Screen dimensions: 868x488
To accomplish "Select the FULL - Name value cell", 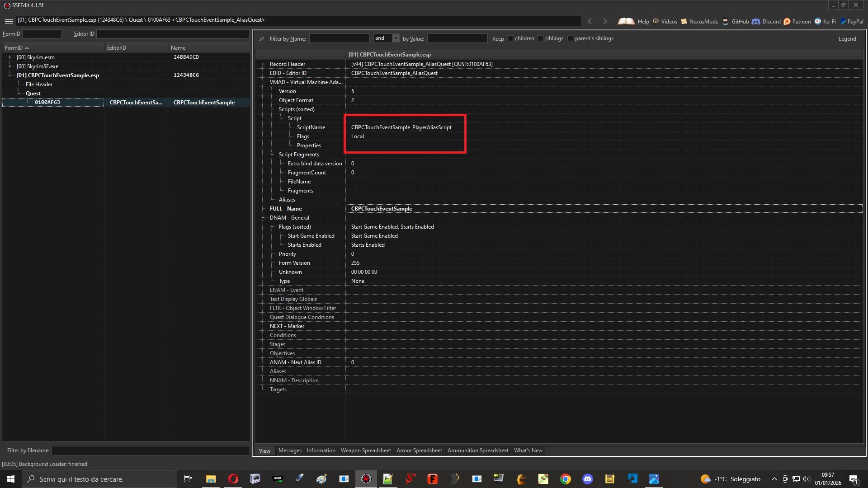I will (604, 209).
